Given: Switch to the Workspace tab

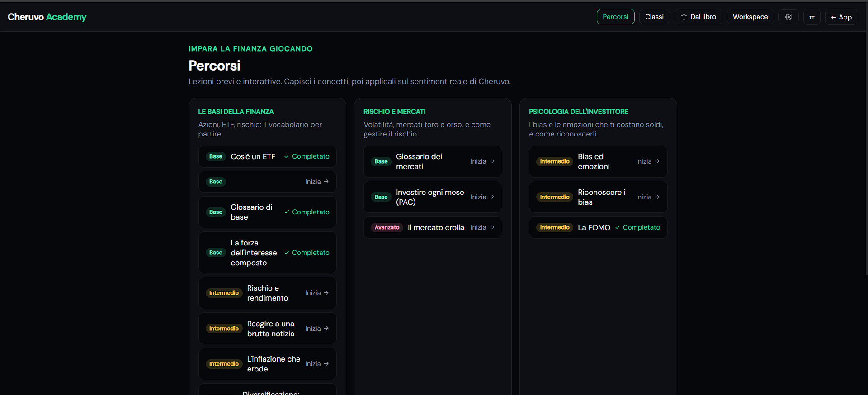Looking at the screenshot, I should tap(750, 17).
